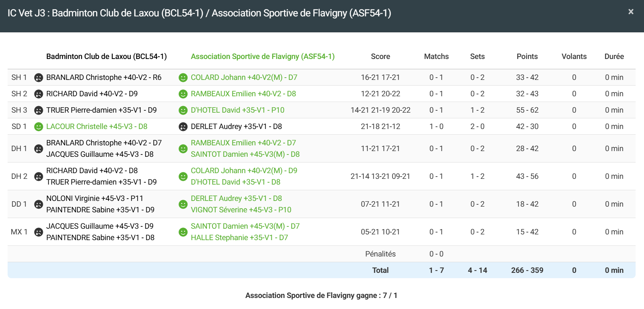This screenshot has width=644, height=309.
Task: Click the Total row points 266 - 359
Action: 527,270
